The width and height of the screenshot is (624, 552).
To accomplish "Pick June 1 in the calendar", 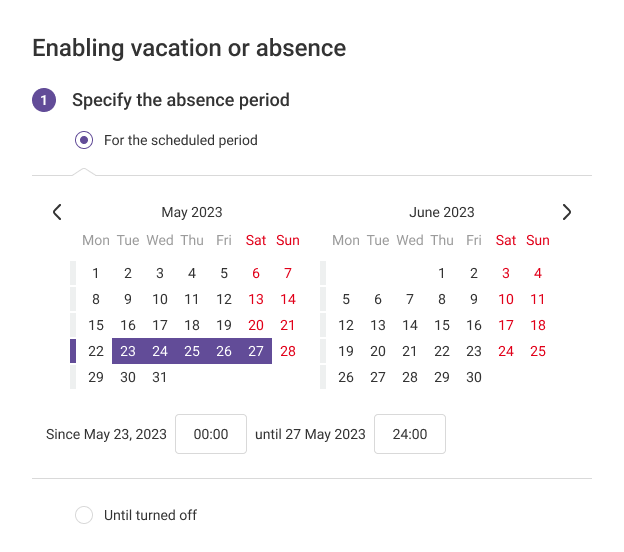I will coord(442,273).
